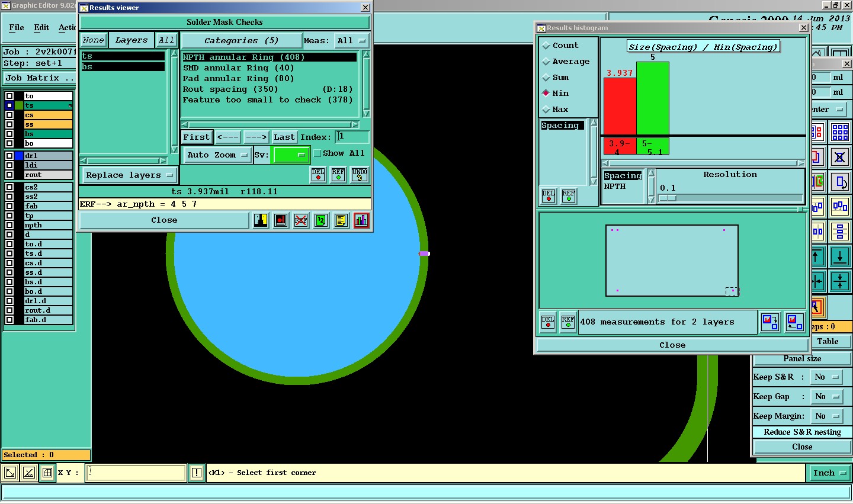Select the Average radio button
Image resolution: width=853 pixels, height=504 pixels.
click(x=546, y=62)
